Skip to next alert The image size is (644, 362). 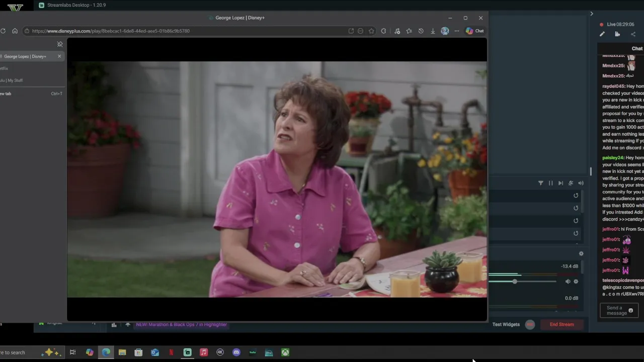[560, 183]
